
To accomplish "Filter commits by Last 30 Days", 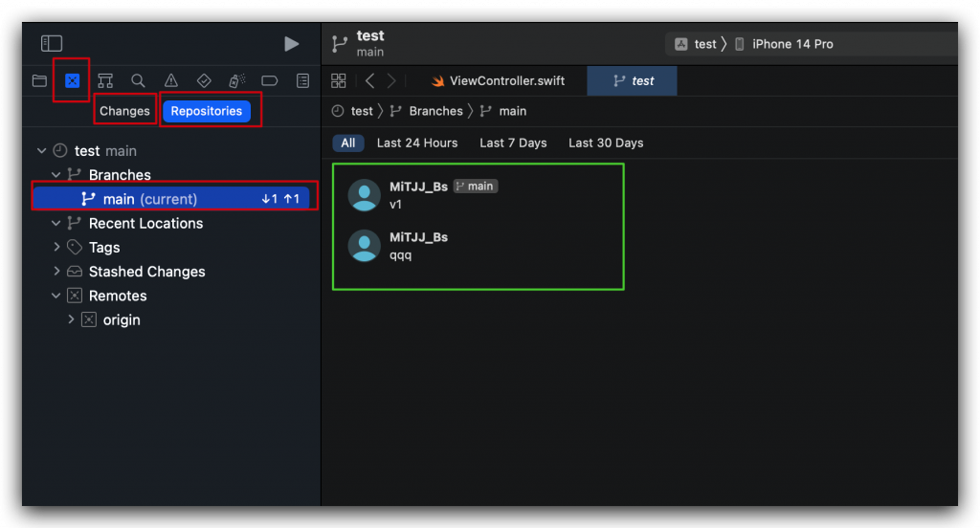I will (606, 143).
